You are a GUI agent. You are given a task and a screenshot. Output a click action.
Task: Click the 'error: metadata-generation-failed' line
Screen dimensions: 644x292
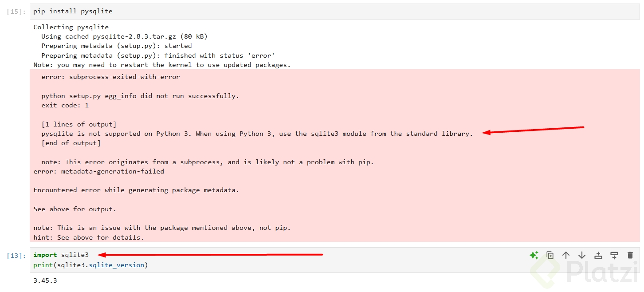tap(98, 171)
